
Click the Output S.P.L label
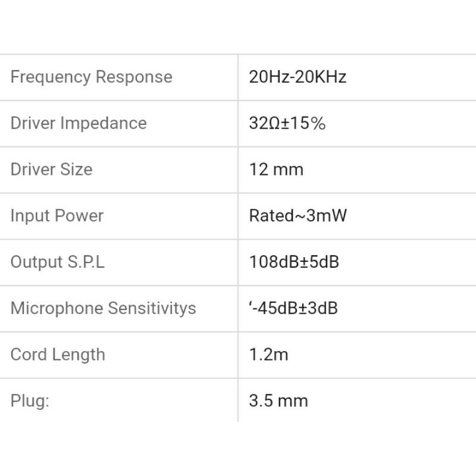[58, 262]
